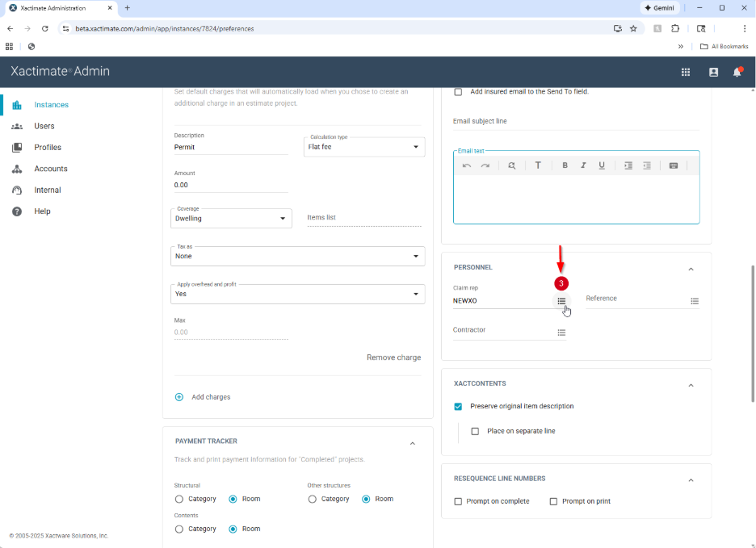This screenshot has height=548, width=756.
Task: Open the Chrome three-dot menu
Action: [745, 28]
